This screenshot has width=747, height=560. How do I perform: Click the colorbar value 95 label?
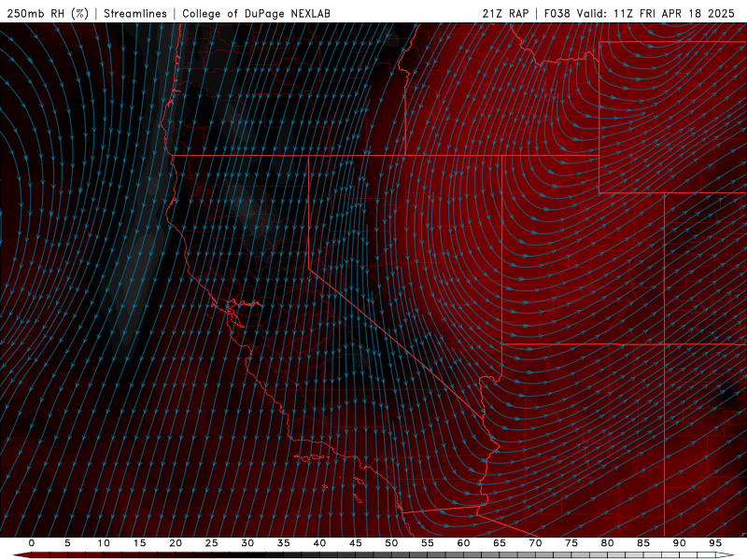tap(715, 543)
